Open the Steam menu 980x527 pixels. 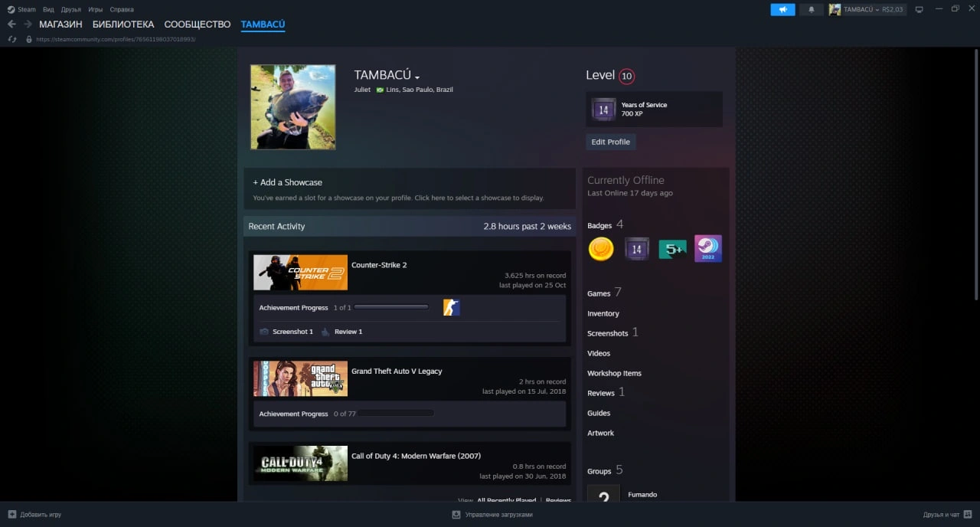tap(27, 9)
